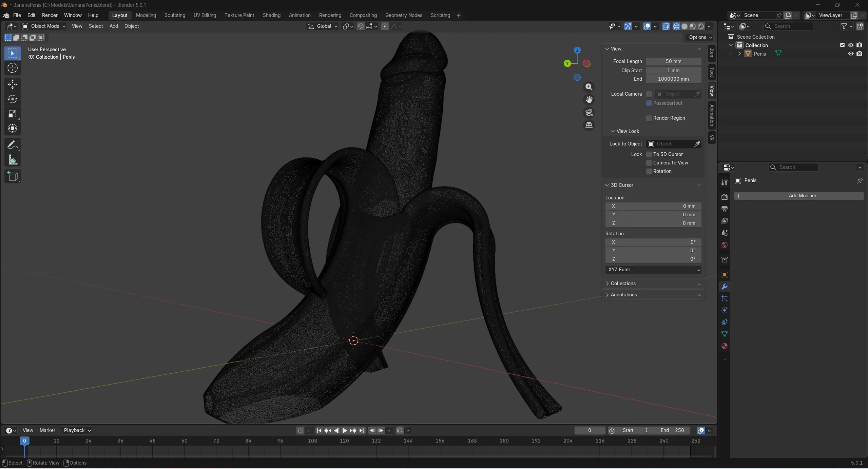Viewport: 868px width, 469px height.
Task: Toggle proportional editing in header
Action: pos(385,26)
